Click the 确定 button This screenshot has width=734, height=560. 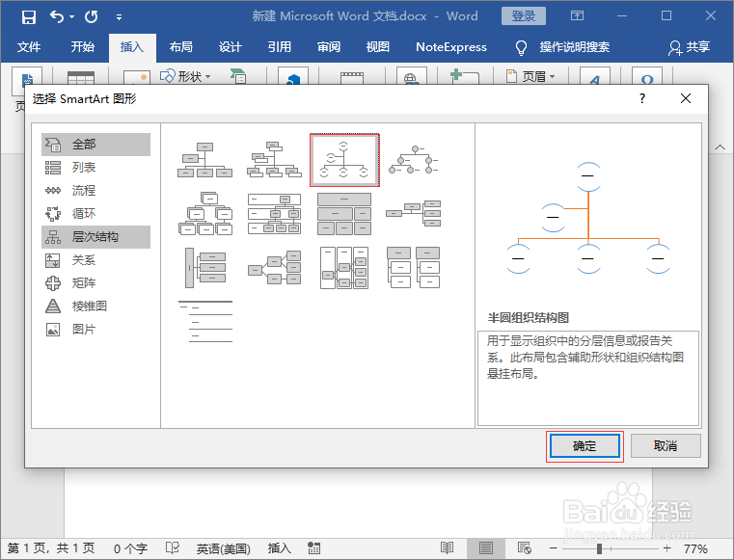[x=584, y=446]
